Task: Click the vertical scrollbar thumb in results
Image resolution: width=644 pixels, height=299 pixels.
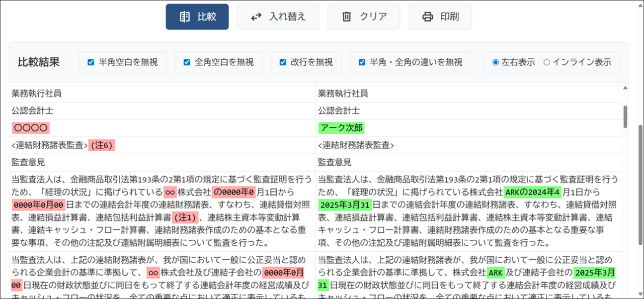Action: (625, 116)
